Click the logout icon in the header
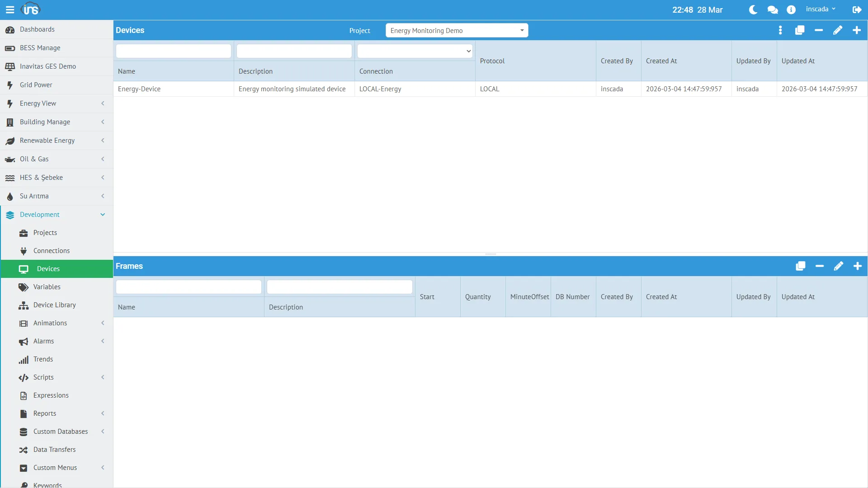868x488 pixels. tap(857, 9)
